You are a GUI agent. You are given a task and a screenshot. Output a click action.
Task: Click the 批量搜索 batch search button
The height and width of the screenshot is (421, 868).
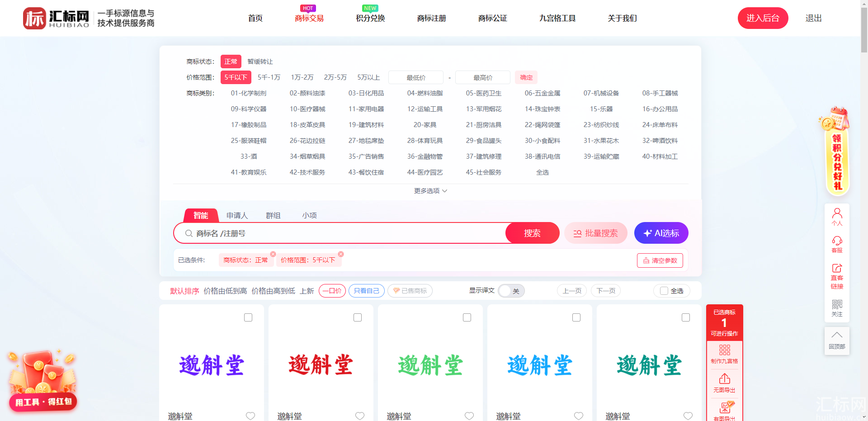coord(596,233)
